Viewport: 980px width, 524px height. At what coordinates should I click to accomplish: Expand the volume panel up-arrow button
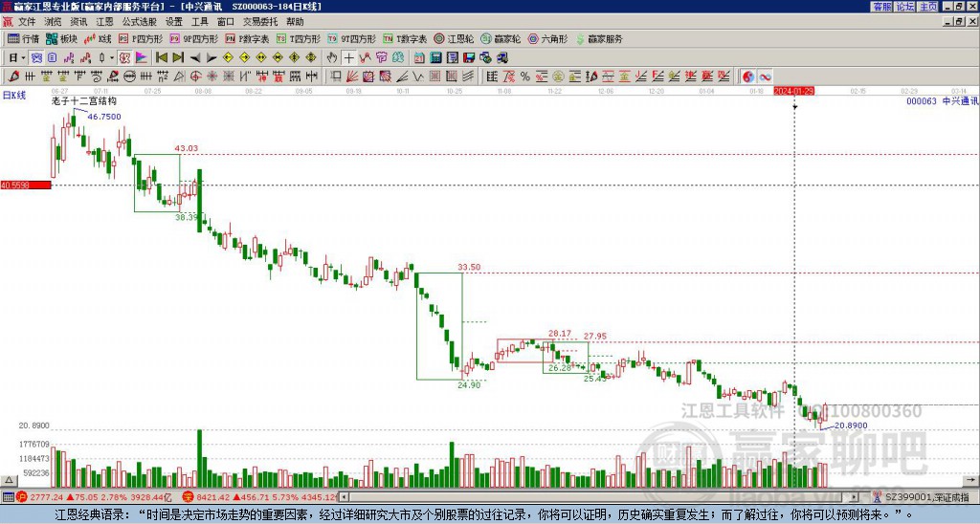(8, 480)
